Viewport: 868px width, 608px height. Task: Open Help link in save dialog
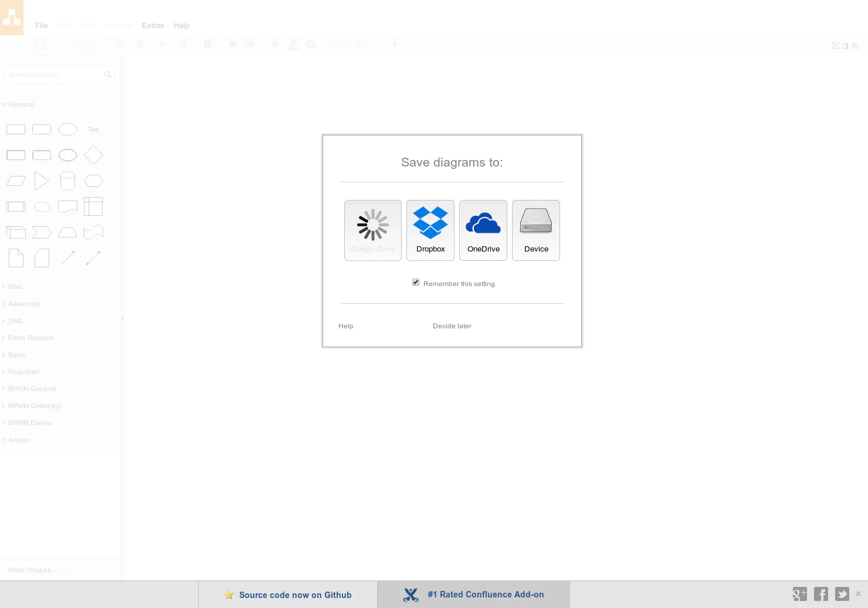[x=346, y=326]
